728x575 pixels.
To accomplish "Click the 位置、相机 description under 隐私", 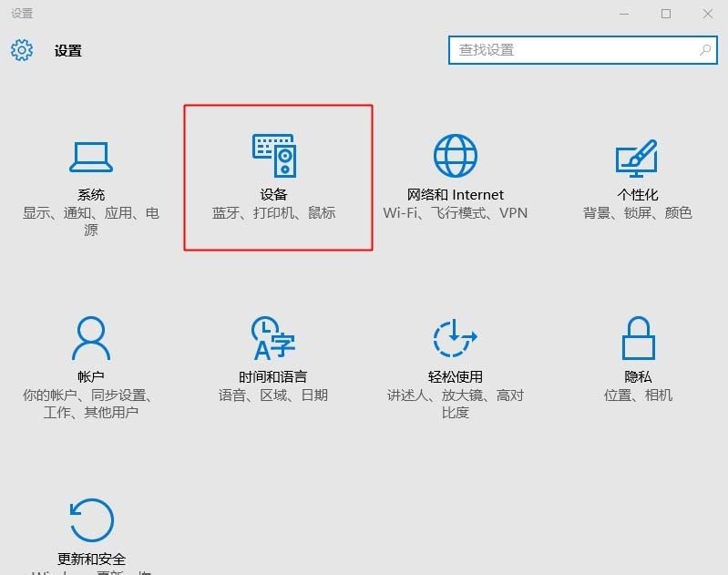I will point(638,395).
